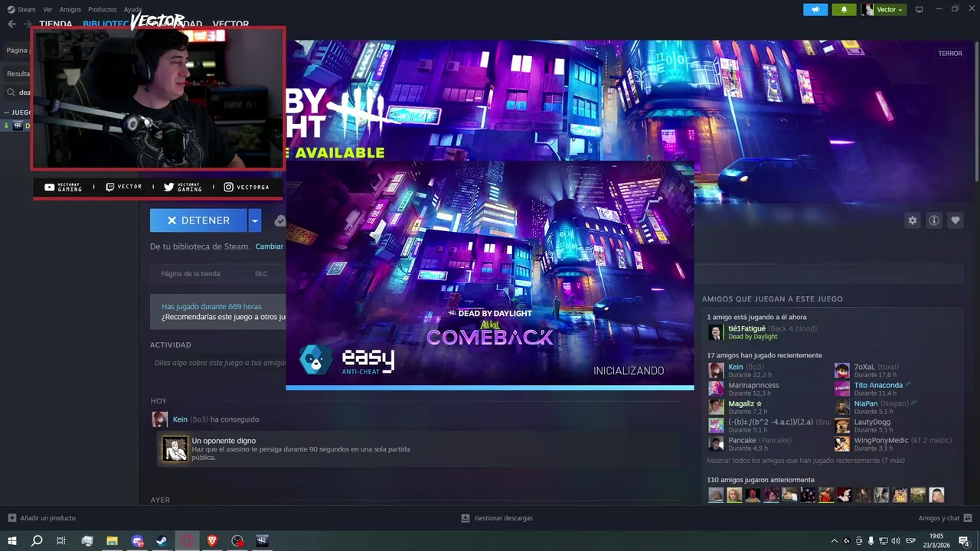Viewport: 980px width, 551px height.
Task: Toggle the favorite heart icon
Action: pos(955,220)
